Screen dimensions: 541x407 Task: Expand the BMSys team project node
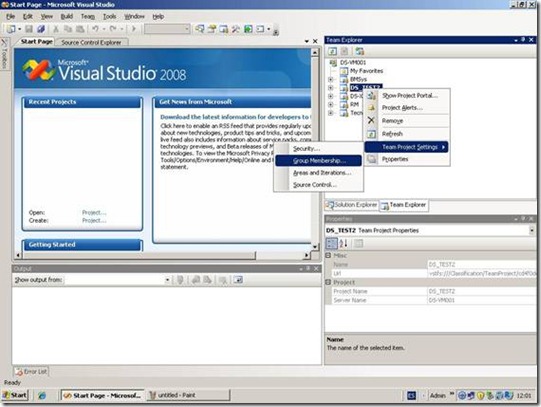pyautogui.click(x=331, y=79)
